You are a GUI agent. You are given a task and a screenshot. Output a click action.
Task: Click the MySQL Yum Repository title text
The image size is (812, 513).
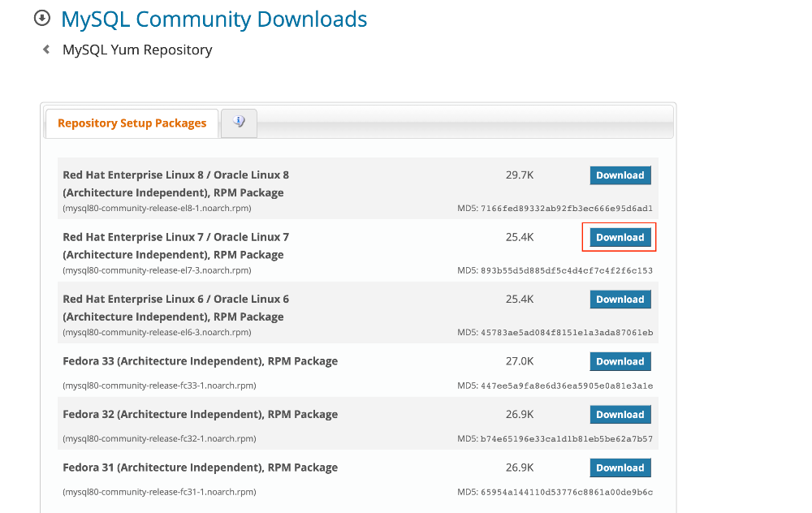[137, 50]
